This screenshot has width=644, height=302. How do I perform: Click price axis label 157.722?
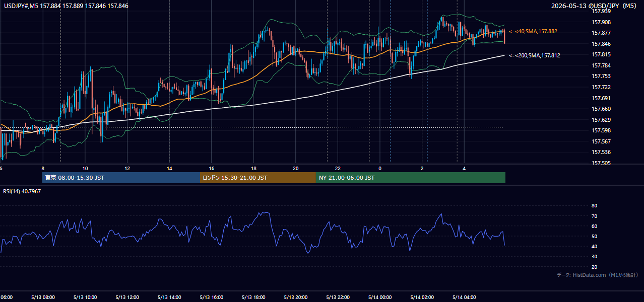pyautogui.click(x=602, y=87)
